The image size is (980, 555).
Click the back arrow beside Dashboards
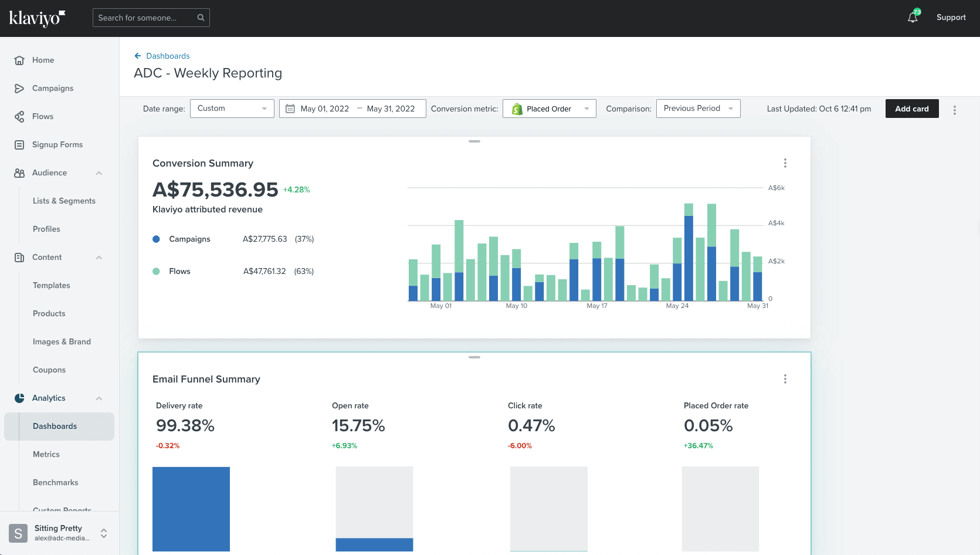[x=138, y=56]
